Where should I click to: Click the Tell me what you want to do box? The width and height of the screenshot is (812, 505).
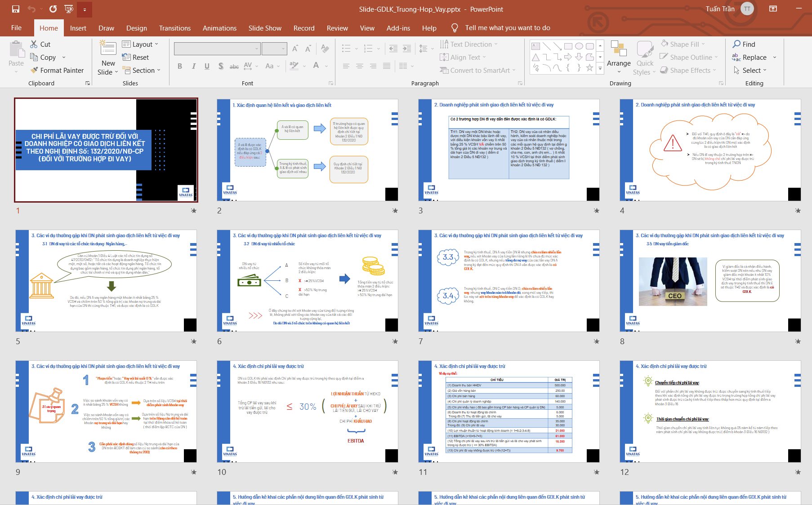[507, 28]
